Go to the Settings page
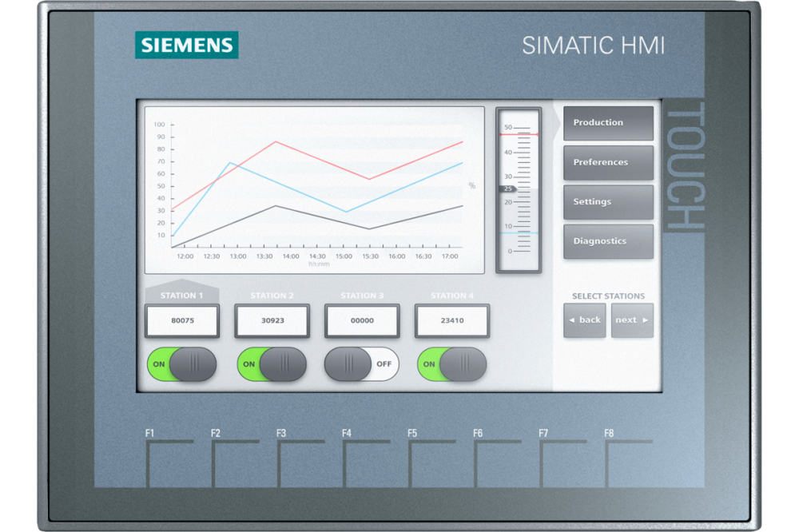 pos(608,202)
